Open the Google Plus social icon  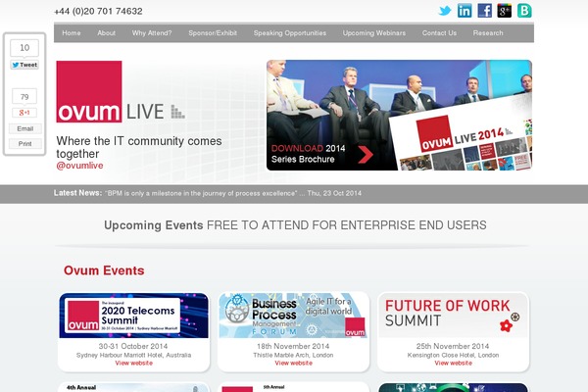505,11
